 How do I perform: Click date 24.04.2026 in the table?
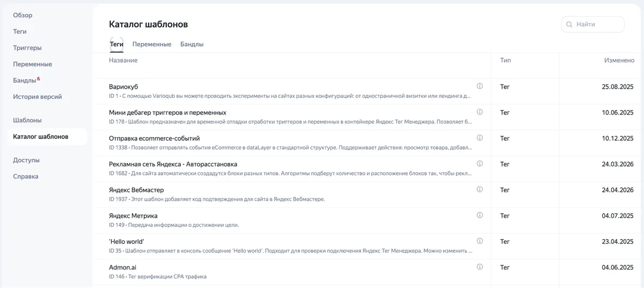[618, 190]
